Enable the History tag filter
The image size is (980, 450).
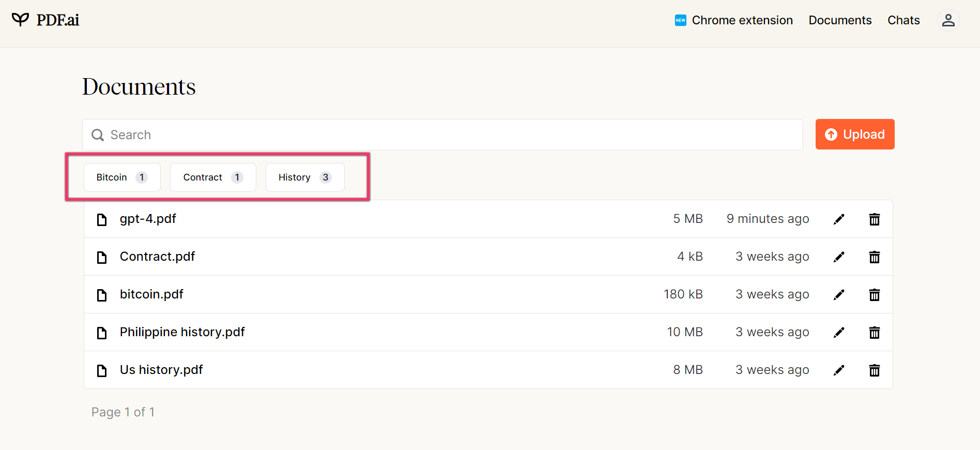[304, 177]
